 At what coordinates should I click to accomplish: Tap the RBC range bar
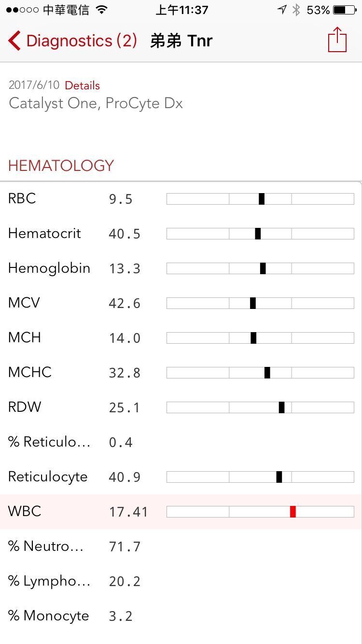[260, 199]
